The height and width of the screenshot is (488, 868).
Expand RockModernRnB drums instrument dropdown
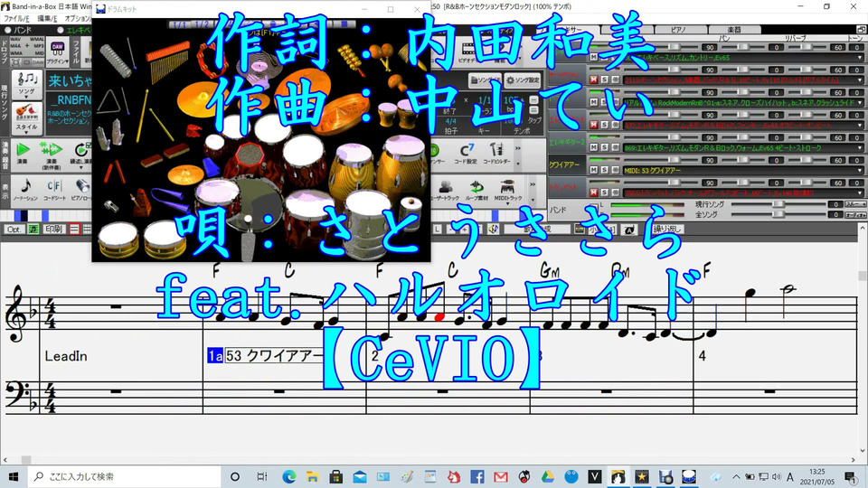[860, 103]
